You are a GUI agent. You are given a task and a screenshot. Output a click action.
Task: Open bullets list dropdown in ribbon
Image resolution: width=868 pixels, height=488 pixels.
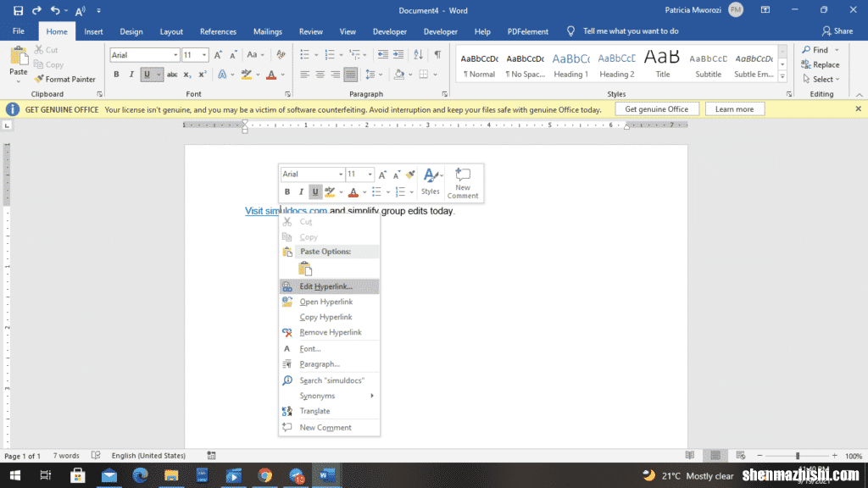pyautogui.click(x=317, y=55)
